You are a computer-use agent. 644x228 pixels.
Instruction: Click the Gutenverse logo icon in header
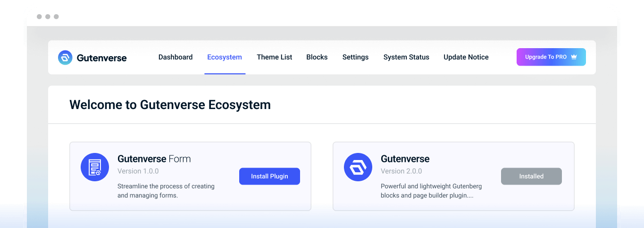coord(65,58)
